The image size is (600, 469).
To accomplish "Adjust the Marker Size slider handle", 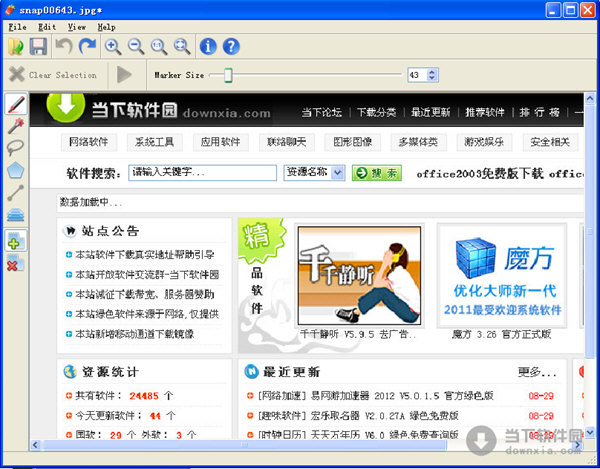I will pyautogui.click(x=228, y=75).
